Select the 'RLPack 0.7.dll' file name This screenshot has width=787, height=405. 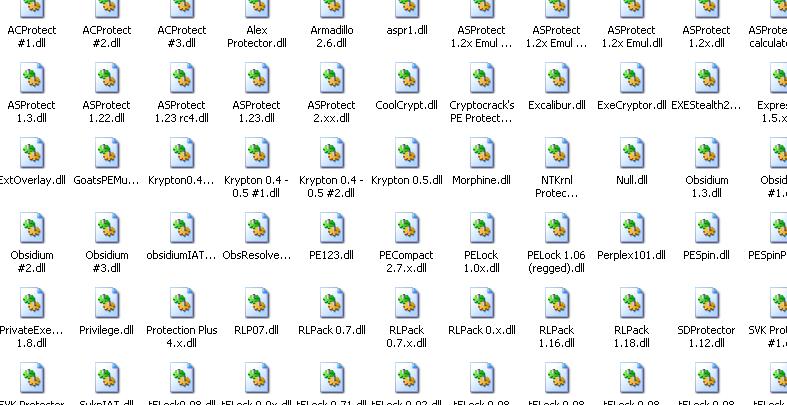332,330
